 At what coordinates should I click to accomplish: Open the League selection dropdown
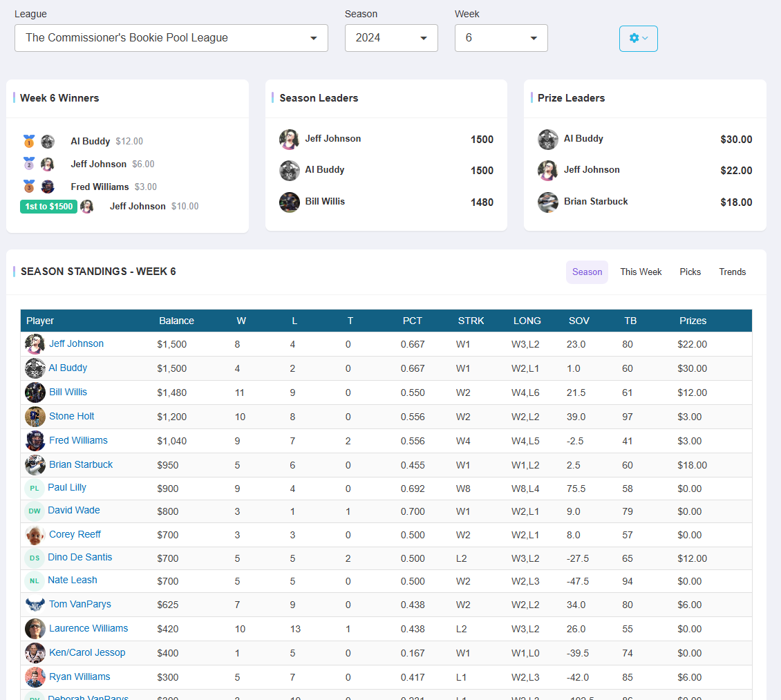(171, 38)
